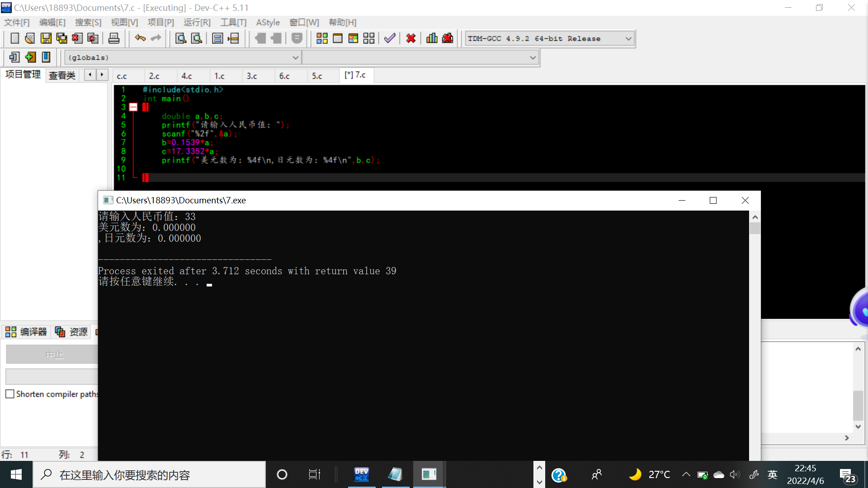Screen dimensions: 868x488
Task: Open the 窗口[W] menu
Action: (304, 23)
